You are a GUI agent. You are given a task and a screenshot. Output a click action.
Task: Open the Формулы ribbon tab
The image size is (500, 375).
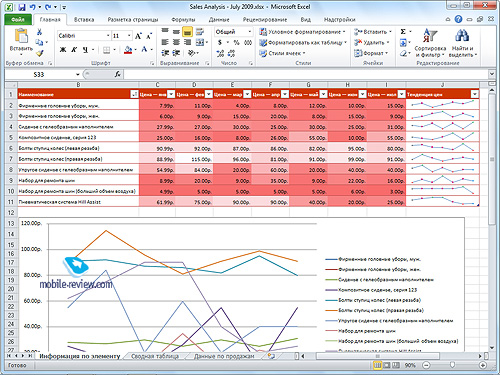[183, 20]
